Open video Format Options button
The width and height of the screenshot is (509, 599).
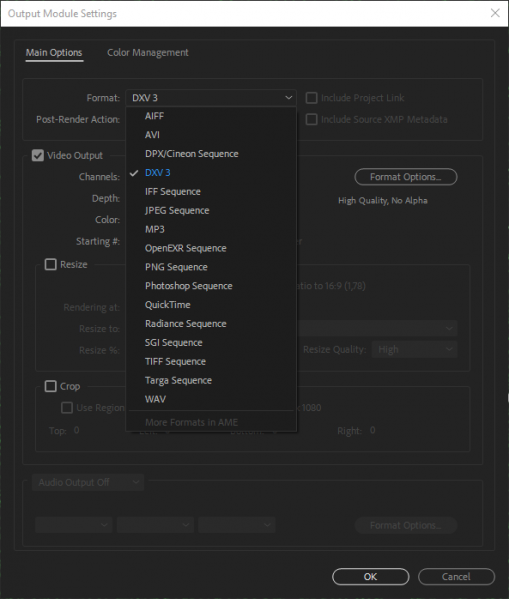click(x=406, y=177)
